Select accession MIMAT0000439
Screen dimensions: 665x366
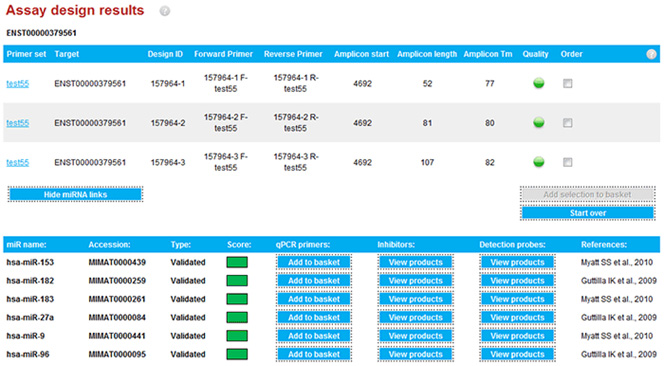[x=117, y=262]
